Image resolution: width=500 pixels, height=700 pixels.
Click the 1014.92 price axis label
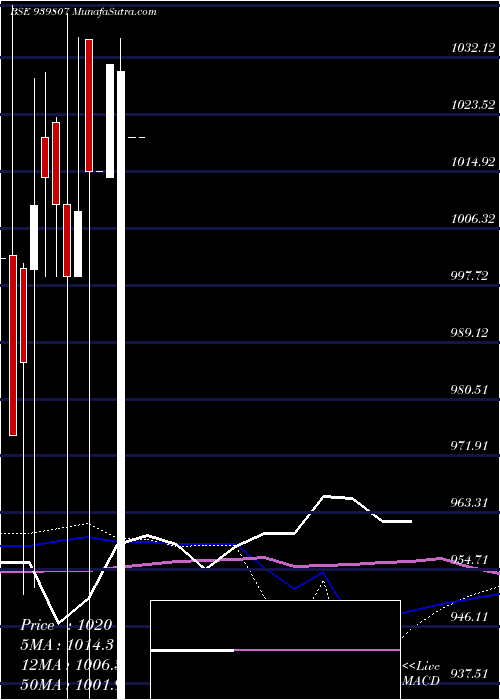pyautogui.click(x=473, y=162)
